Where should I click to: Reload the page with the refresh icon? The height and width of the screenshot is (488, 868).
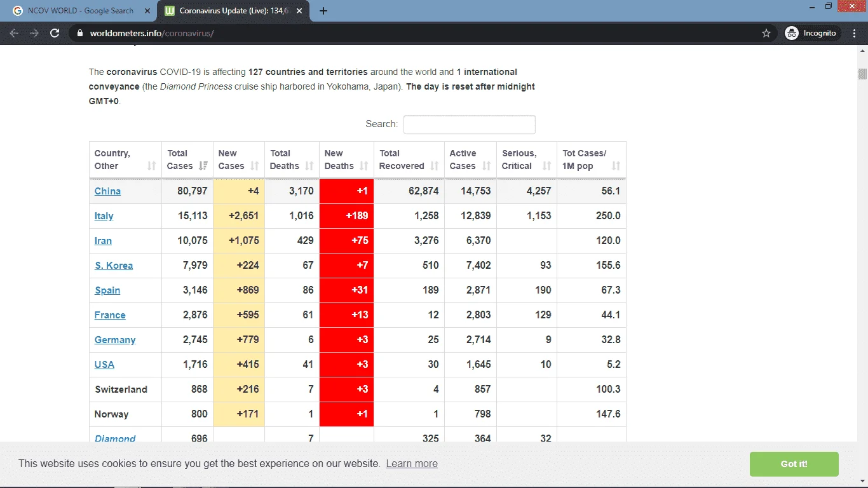pyautogui.click(x=55, y=33)
